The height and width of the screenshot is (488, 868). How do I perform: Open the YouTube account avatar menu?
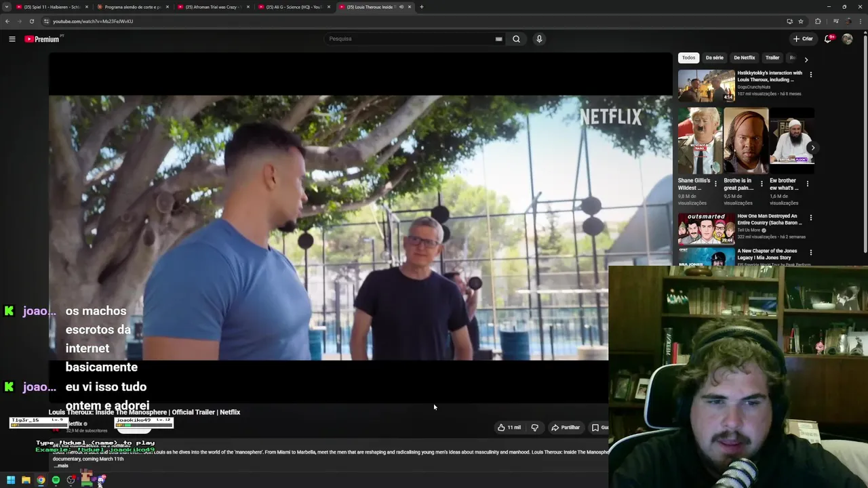point(847,39)
